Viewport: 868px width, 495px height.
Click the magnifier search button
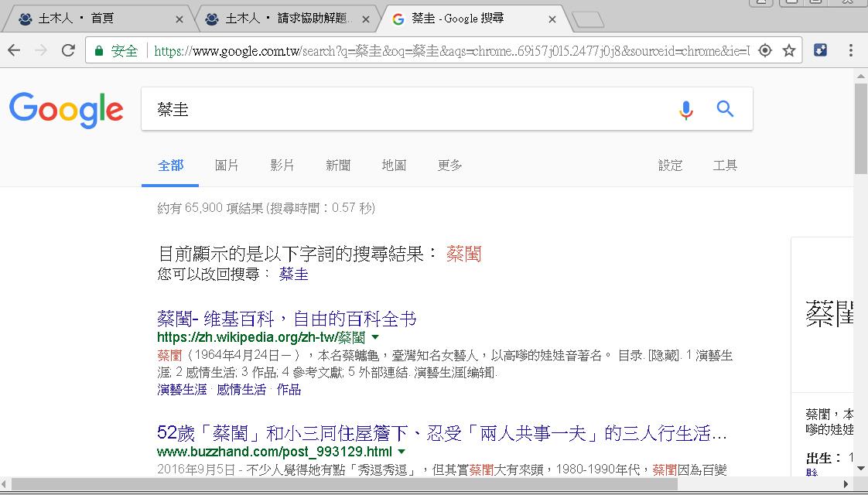725,108
